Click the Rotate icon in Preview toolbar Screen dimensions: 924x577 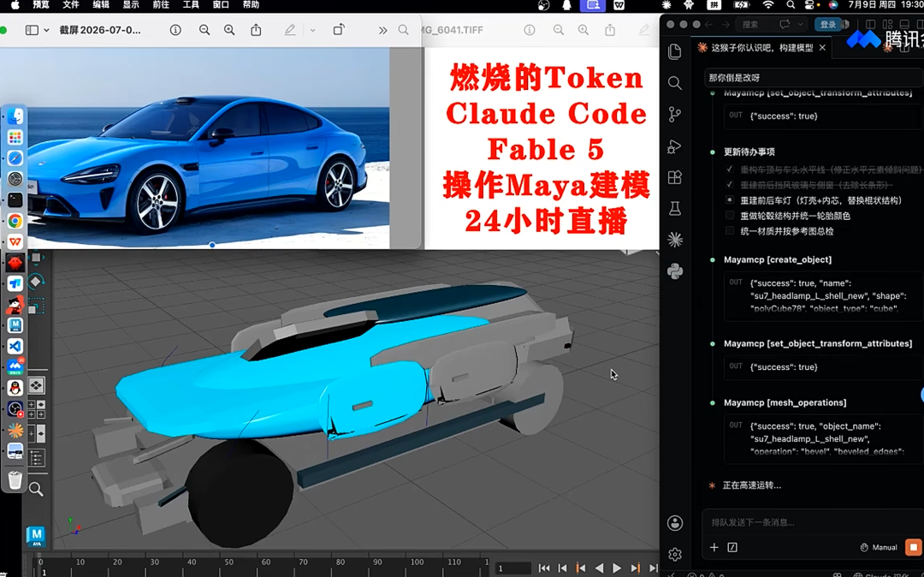pos(339,29)
